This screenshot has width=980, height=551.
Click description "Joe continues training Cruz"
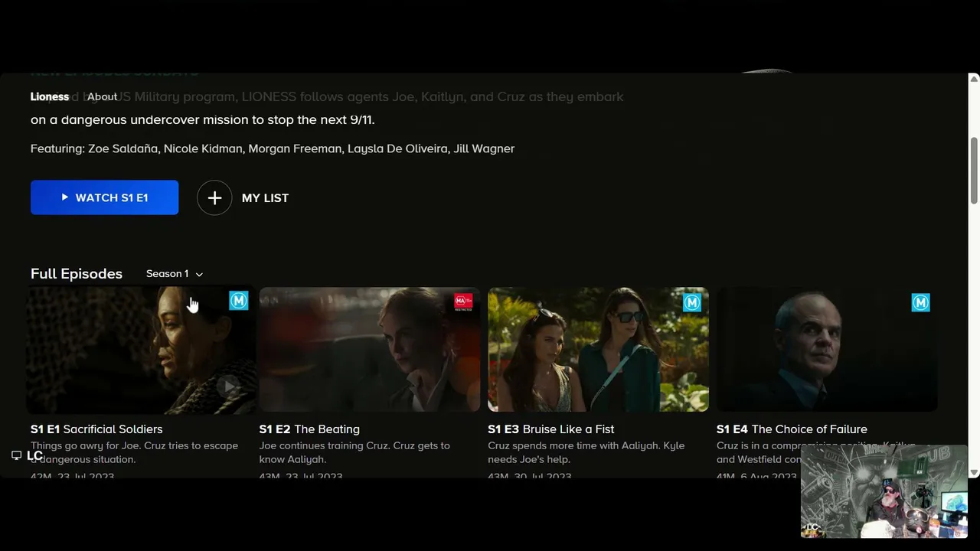(x=354, y=452)
